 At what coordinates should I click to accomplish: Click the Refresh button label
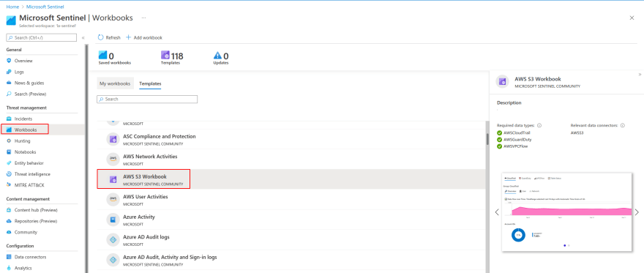pos(113,38)
